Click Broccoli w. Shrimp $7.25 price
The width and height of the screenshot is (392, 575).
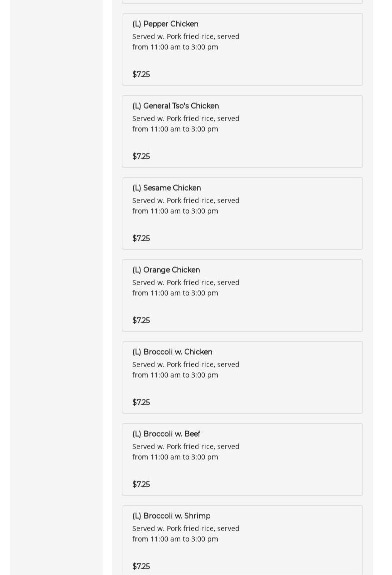pyautogui.click(x=141, y=566)
